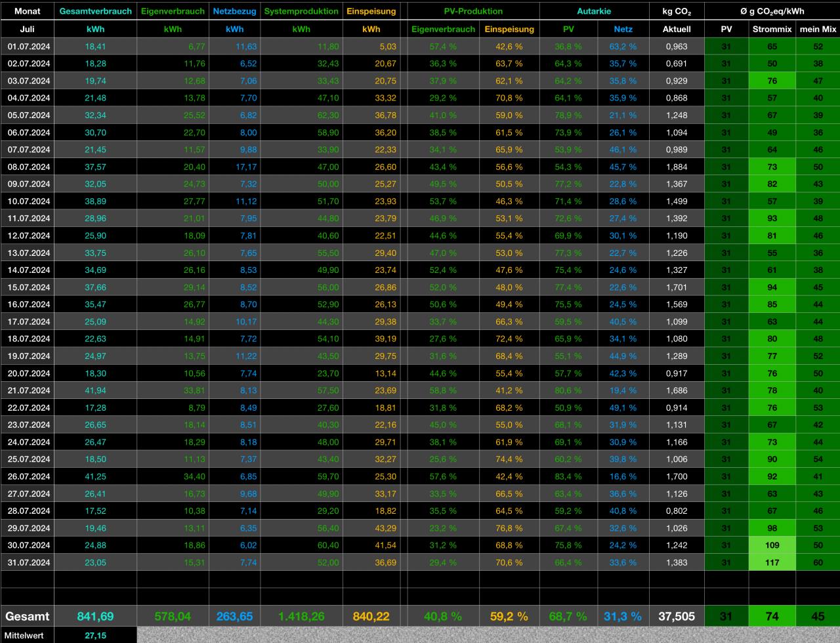Select Autarkie PV value 83,4 %
The image size is (840, 643).
(568, 476)
